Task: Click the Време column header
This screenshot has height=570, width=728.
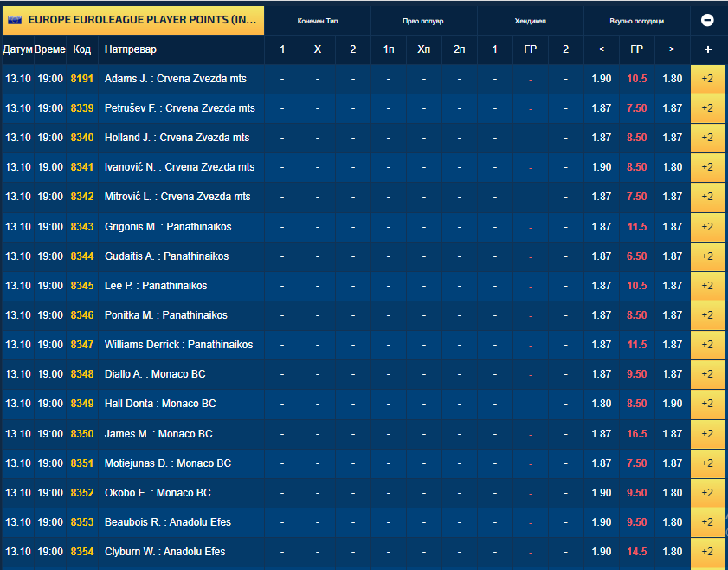Action: tap(50, 49)
